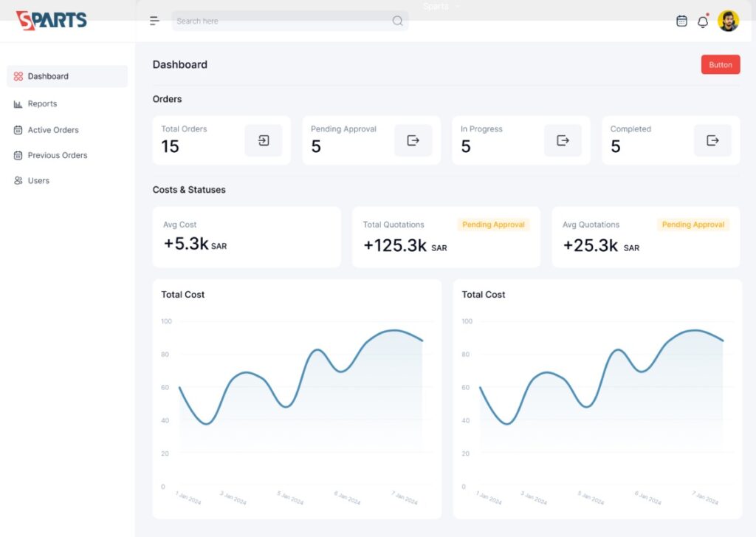
Task: Go to Active Orders in sidebar
Action: (53, 130)
